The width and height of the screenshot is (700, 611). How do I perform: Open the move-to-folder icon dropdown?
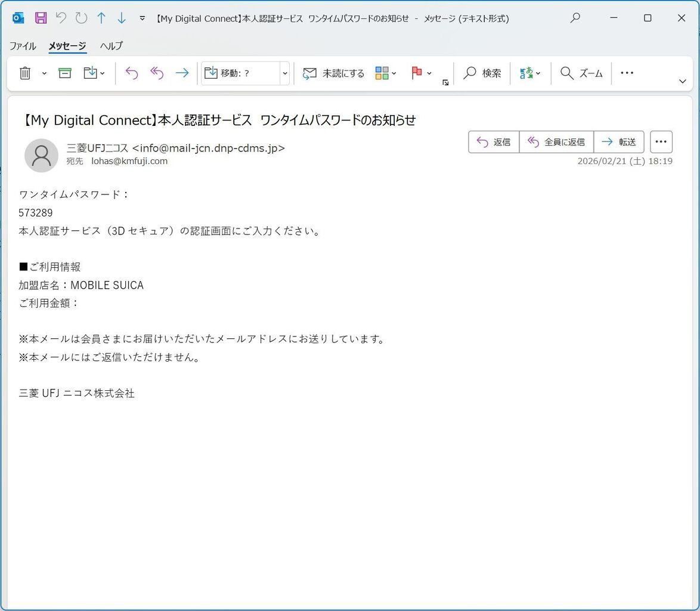tap(94, 73)
